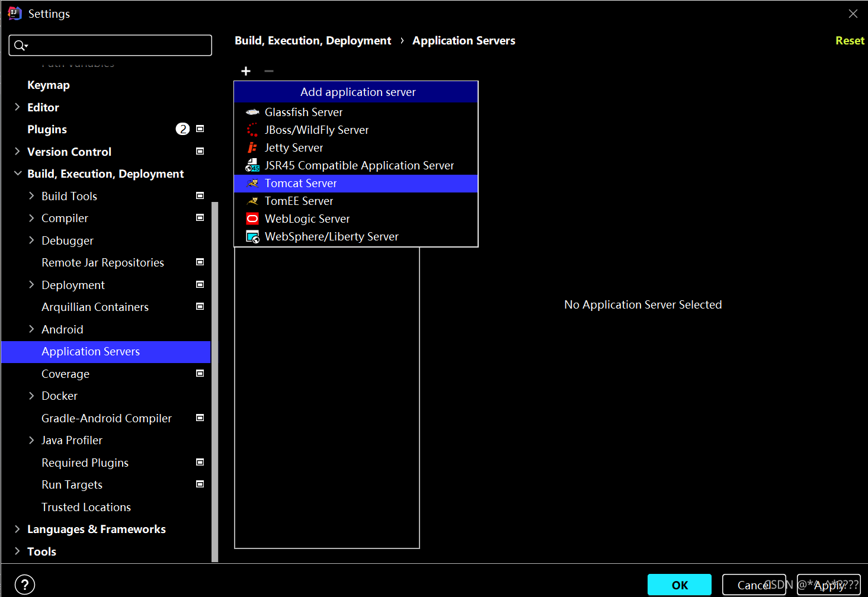This screenshot has width=868, height=597.
Task: Click project-level icon beside Compiler
Action: pos(200,217)
